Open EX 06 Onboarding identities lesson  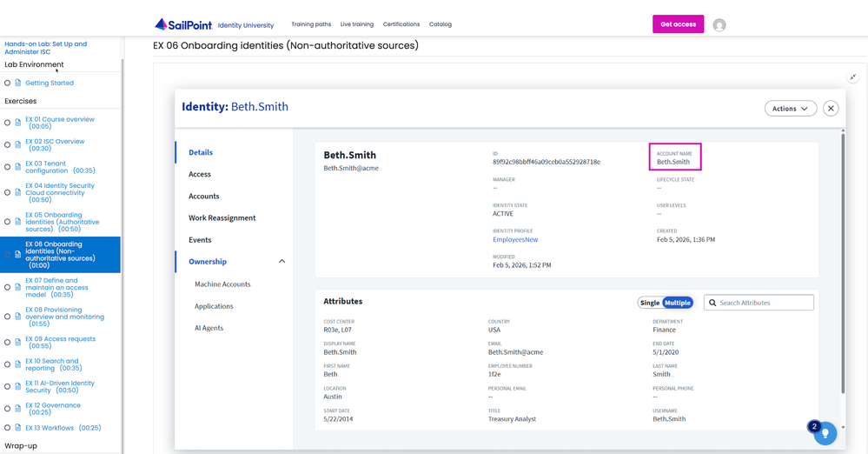click(60, 255)
